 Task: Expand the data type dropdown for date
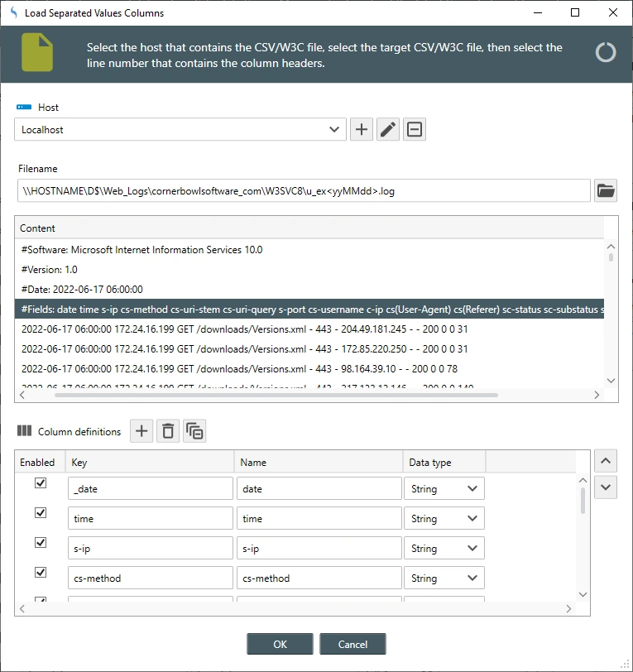pyautogui.click(x=444, y=489)
